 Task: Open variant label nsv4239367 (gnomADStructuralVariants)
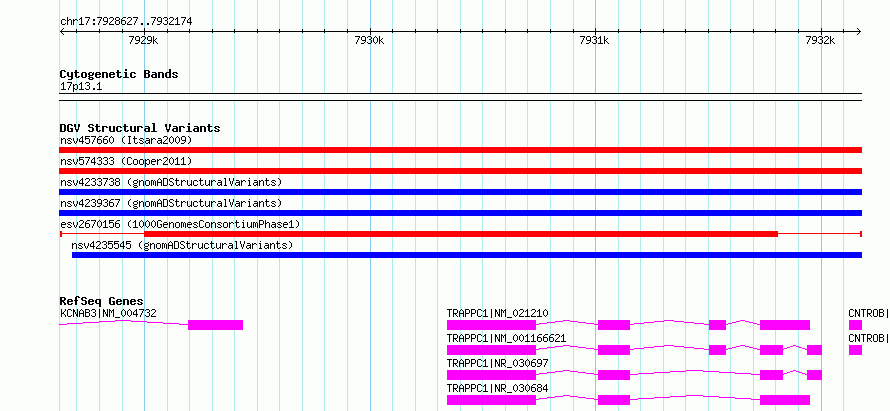(171, 203)
